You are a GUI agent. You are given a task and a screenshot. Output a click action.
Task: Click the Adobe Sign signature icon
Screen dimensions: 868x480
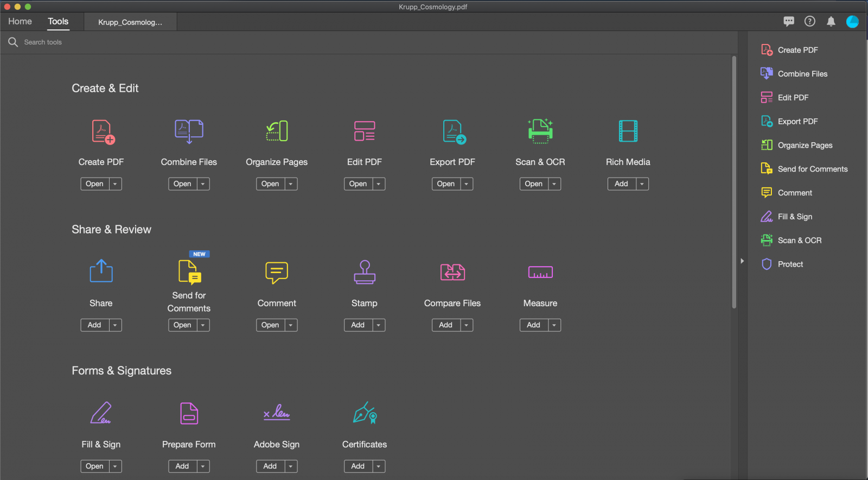pyautogui.click(x=277, y=413)
